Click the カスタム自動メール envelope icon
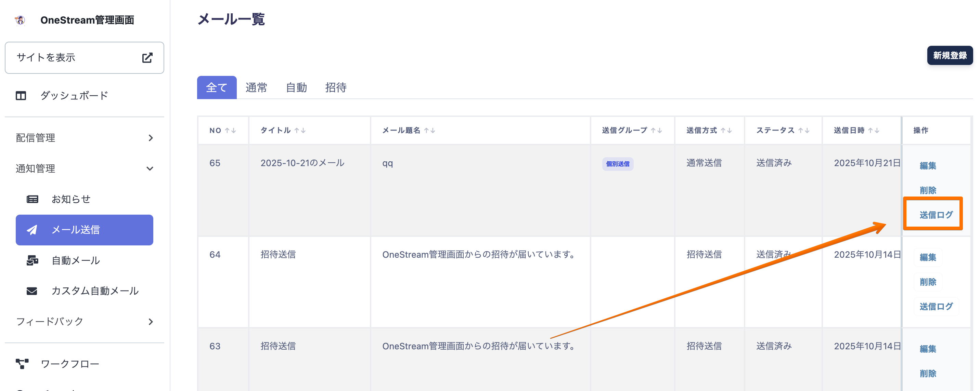The width and height of the screenshot is (980, 391). pos(32,291)
